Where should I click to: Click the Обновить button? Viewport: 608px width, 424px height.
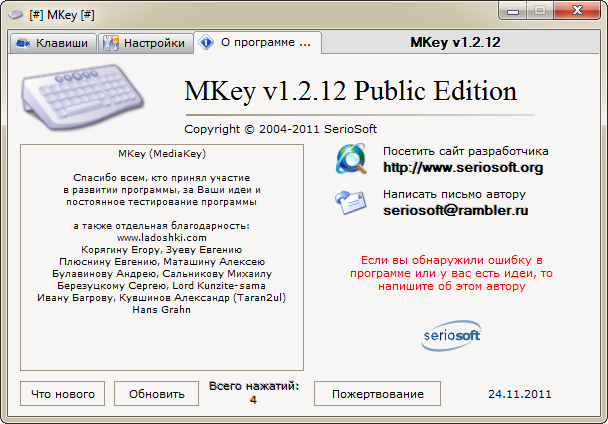tap(156, 394)
